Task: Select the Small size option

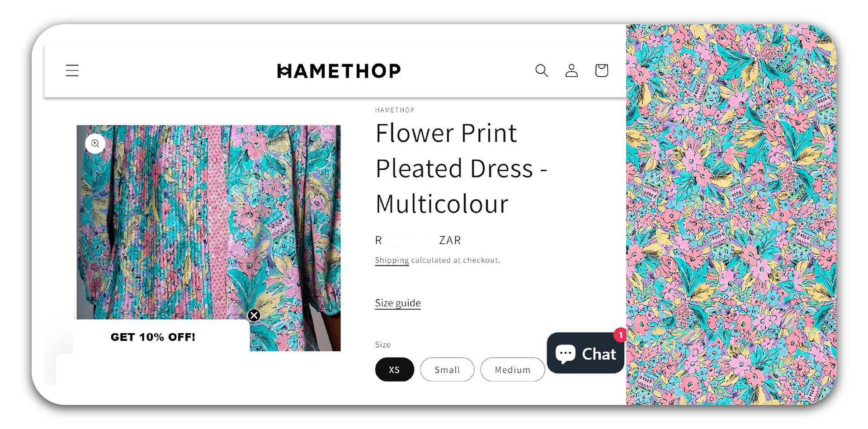Action: [447, 369]
